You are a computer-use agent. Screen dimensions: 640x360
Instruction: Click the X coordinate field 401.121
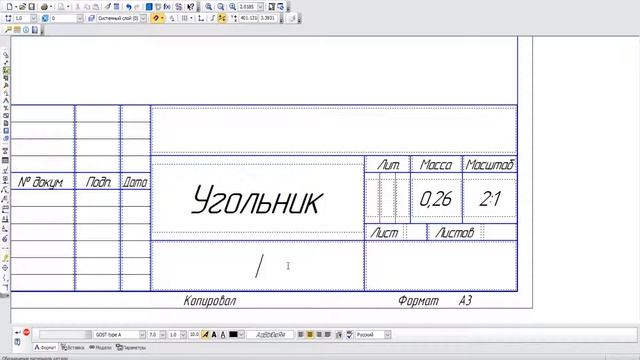click(249, 18)
